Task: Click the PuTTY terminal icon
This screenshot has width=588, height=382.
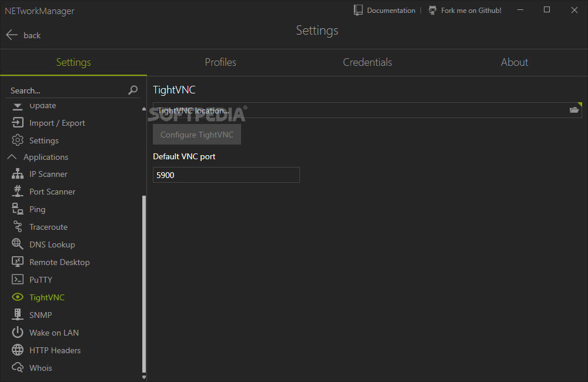Action: coord(17,279)
